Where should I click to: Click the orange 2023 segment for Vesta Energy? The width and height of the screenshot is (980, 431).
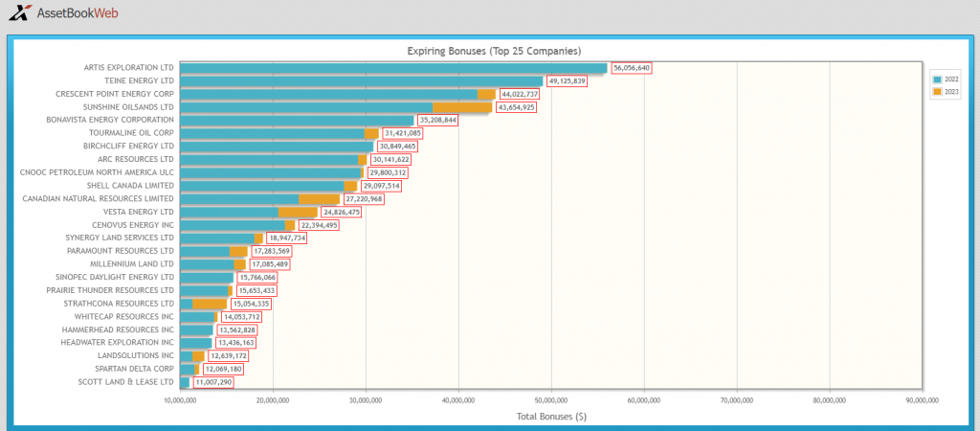point(299,212)
